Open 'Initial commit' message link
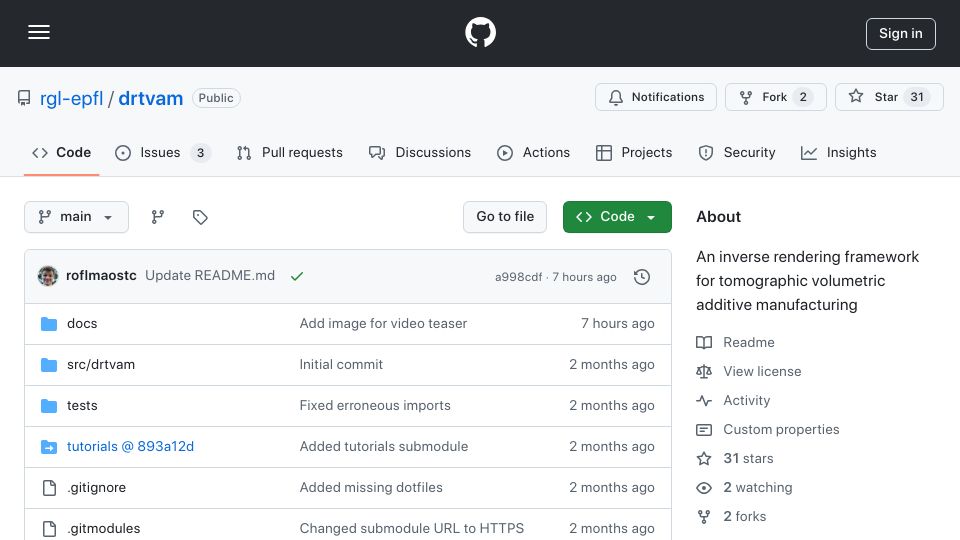Viewport: 960px width, 540px height. (x=341, y=364)
